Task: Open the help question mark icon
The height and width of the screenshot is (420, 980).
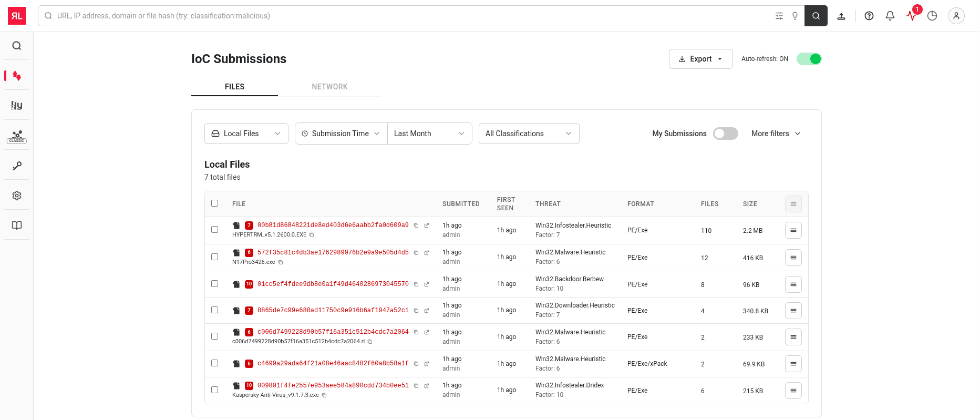Action: 869,16
